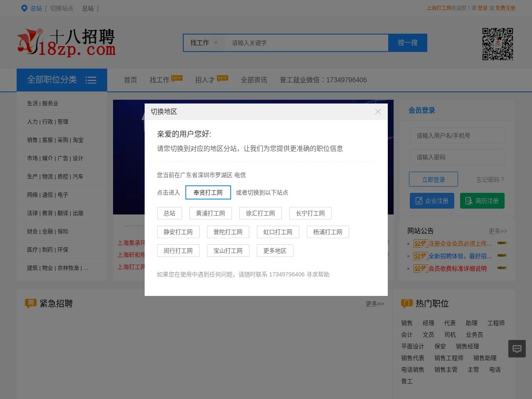Select category 市场 | 媒介 | 广告 | 设计
Image resolution: width=532 pixels, height=399 pixels.
coord(55,158)
